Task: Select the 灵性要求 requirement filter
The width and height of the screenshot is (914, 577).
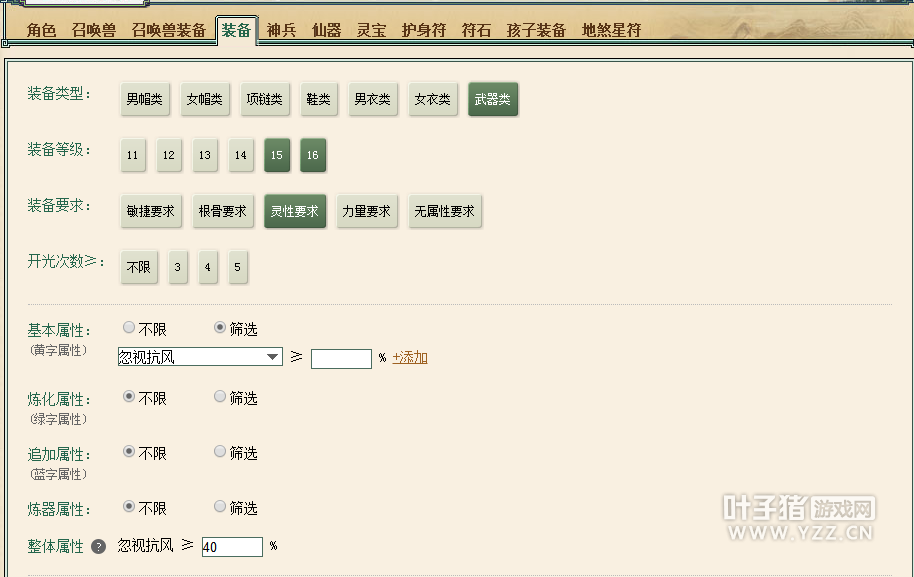Action: pyautogui.click(x=295, y=211)
